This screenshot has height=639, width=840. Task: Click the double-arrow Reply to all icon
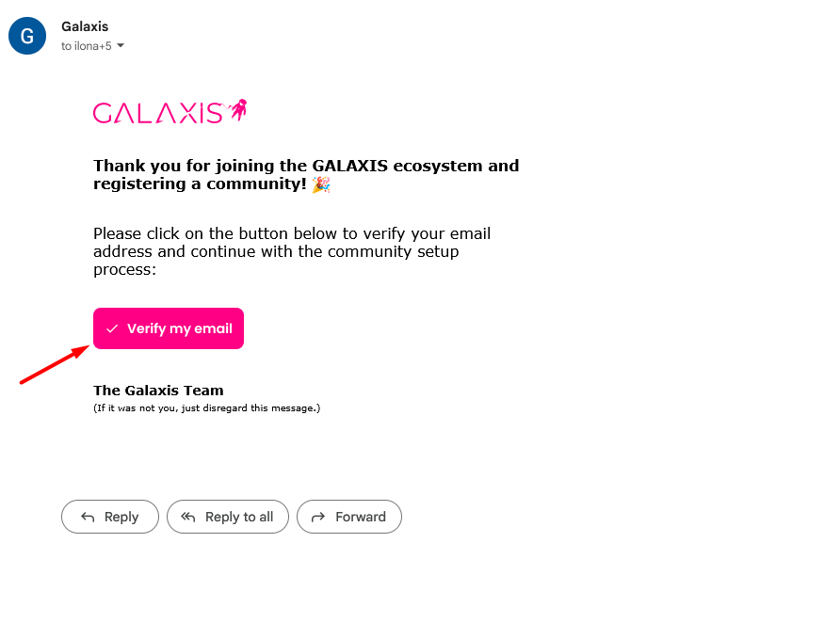188,517
